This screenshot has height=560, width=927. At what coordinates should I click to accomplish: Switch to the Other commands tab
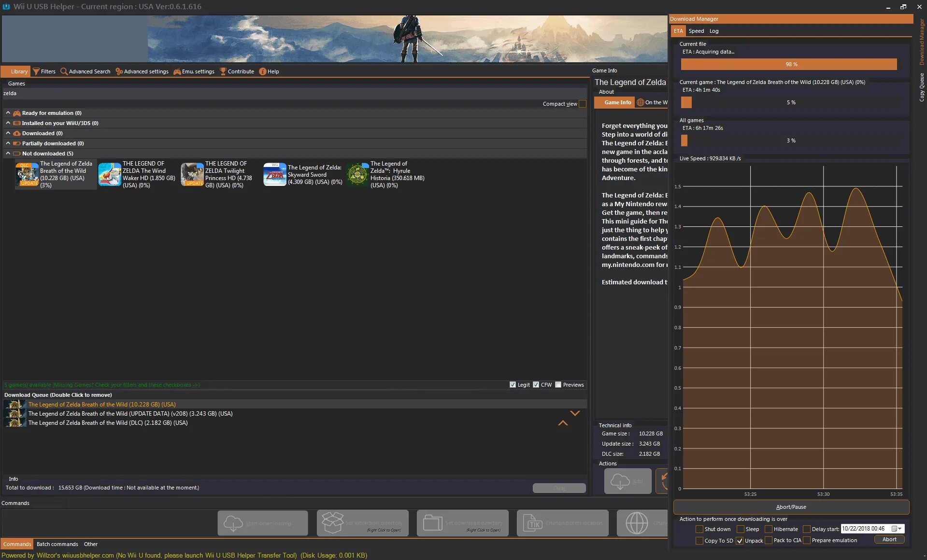click(x=90, y=544)
